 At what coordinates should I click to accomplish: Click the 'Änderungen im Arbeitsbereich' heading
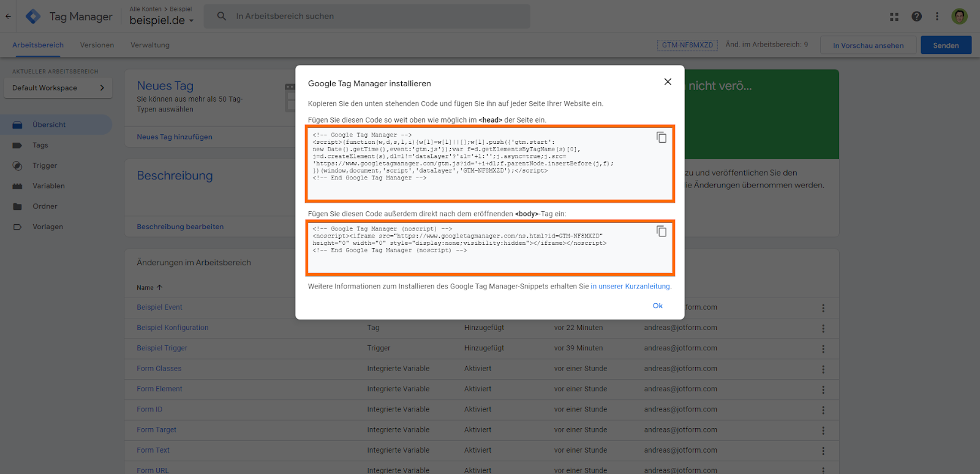[x=194, y=263]
